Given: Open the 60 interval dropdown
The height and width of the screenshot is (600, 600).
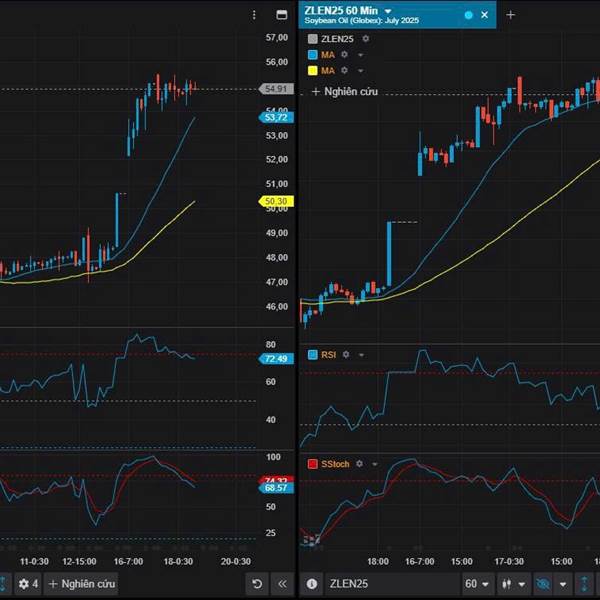Looking at the screenshot, I should coord(477,584).
